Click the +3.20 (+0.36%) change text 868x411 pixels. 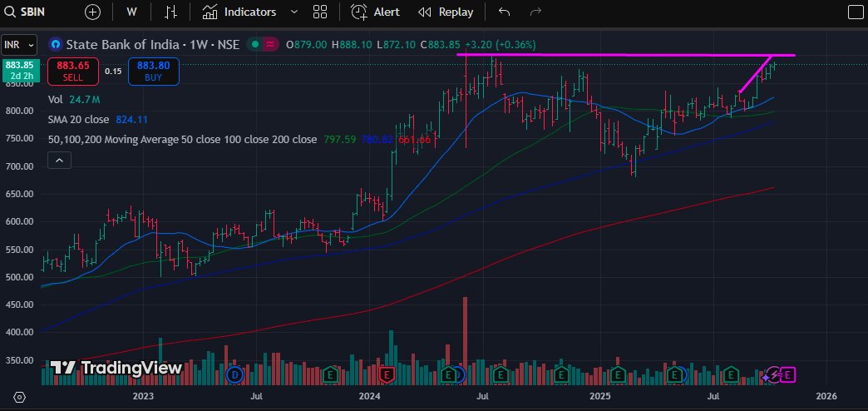[x=501, y=44]
